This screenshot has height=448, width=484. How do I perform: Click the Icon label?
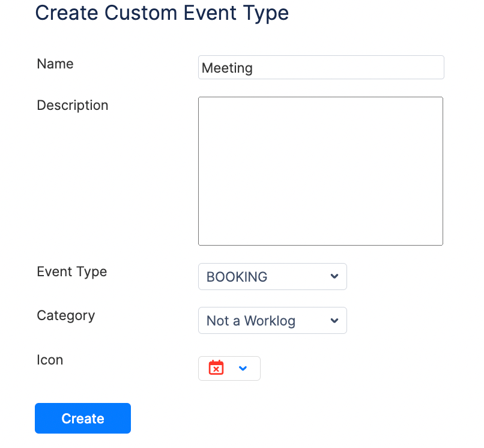(50, 360)
